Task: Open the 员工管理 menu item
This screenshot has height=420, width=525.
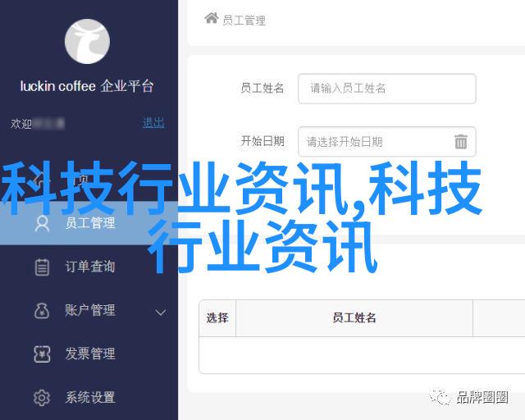Action: click(x=89, y=223)
